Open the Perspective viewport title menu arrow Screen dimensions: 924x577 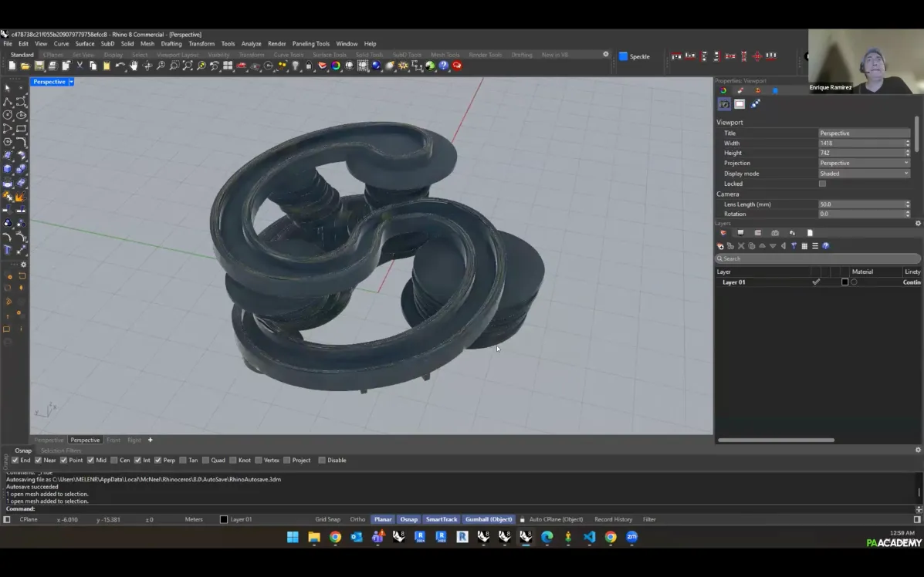point(71,82)
